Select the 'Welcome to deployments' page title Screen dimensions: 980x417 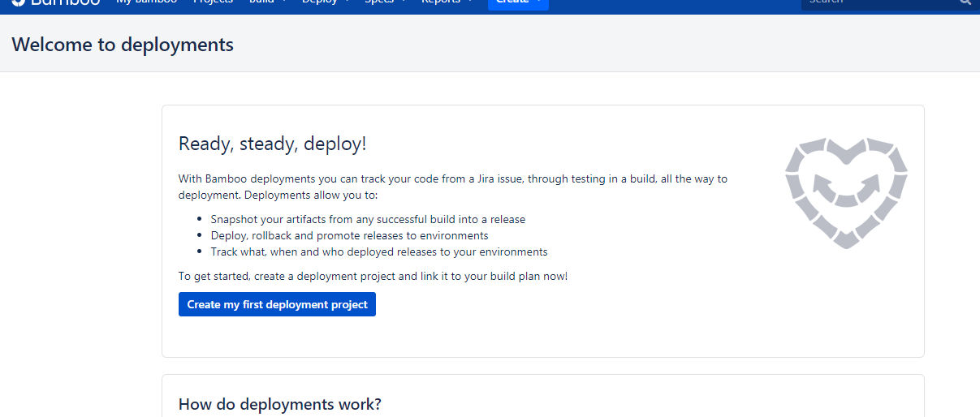click(x=123, y=45)
